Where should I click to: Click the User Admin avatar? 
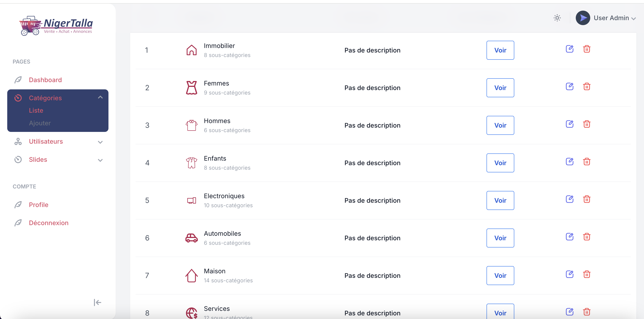coord(583,18)
